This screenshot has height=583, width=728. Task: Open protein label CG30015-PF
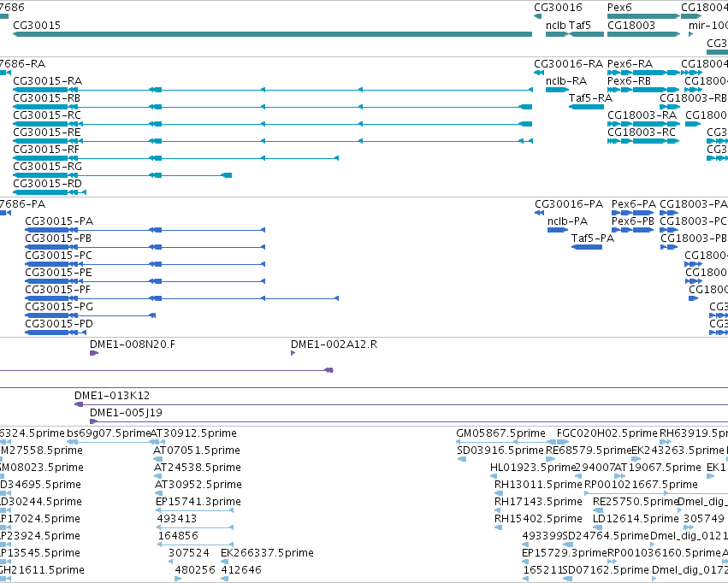(57, 290)
